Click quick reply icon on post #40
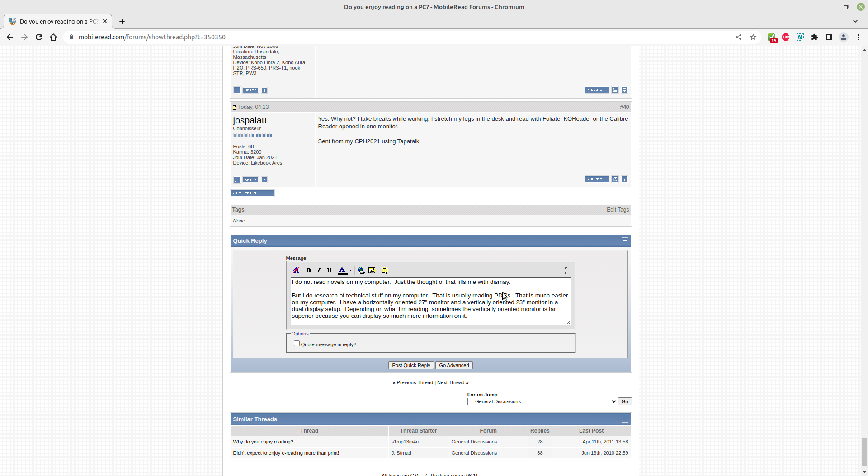Screen dimensions: 868x476 (x=625, y=179)
